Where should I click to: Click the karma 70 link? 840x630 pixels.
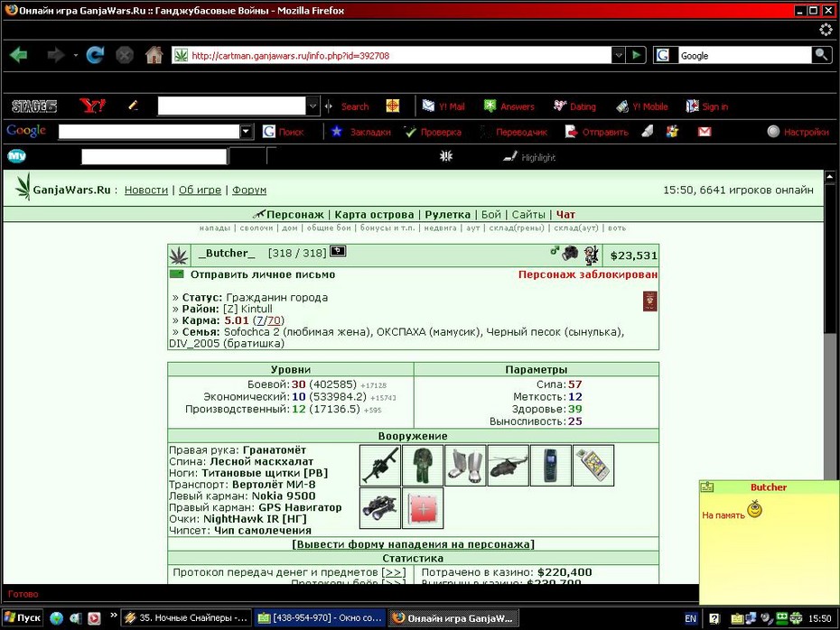275,320
